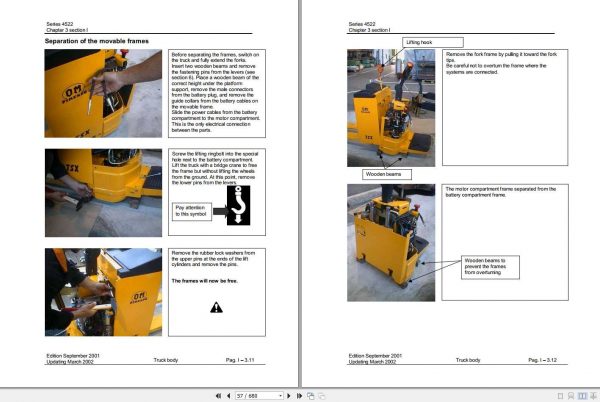Click the photo of the separated motor compartment frame
This screenshot has width=600, height=402.
point(391,243)
